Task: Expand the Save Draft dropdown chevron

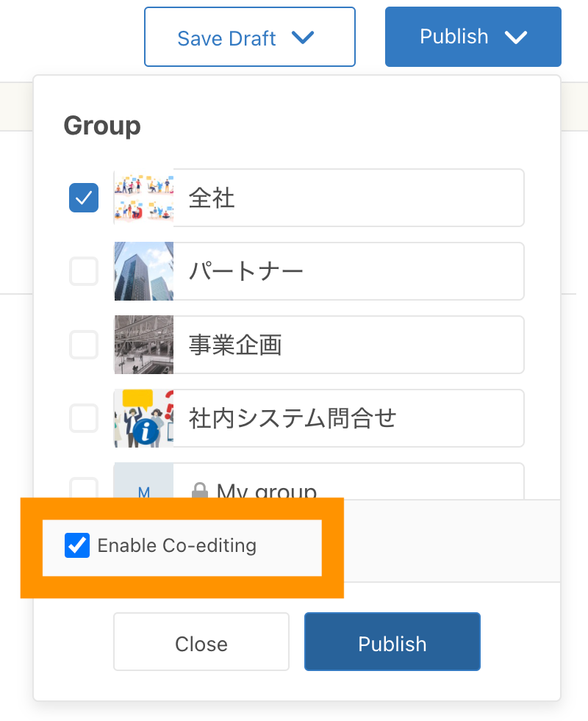Action: (303, 37)
